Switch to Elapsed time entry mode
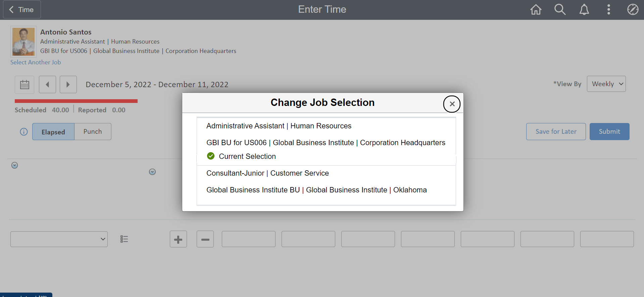Image resolution: width=644 pixels, height=297 pixels. coord(53,132)
